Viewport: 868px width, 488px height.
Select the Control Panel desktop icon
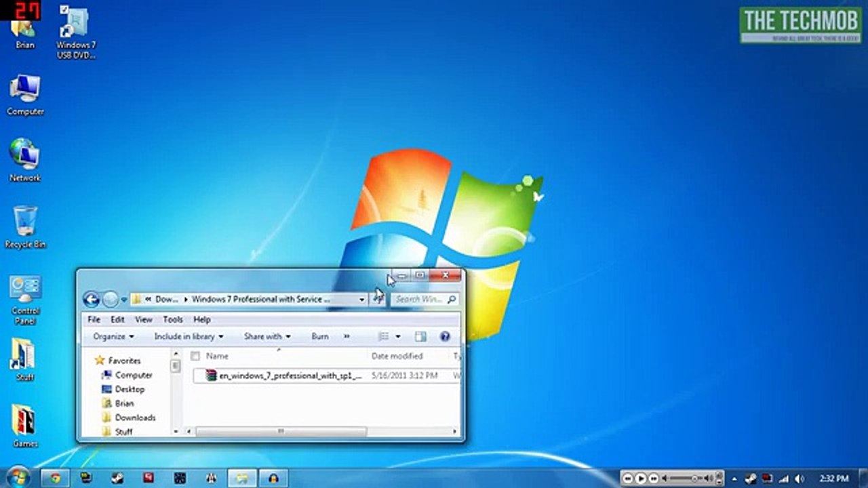click(x=25, y=300)
